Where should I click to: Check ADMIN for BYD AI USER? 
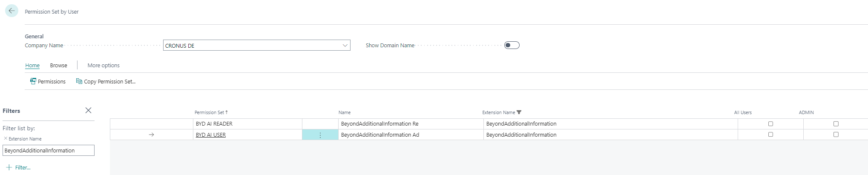[836, 135]
